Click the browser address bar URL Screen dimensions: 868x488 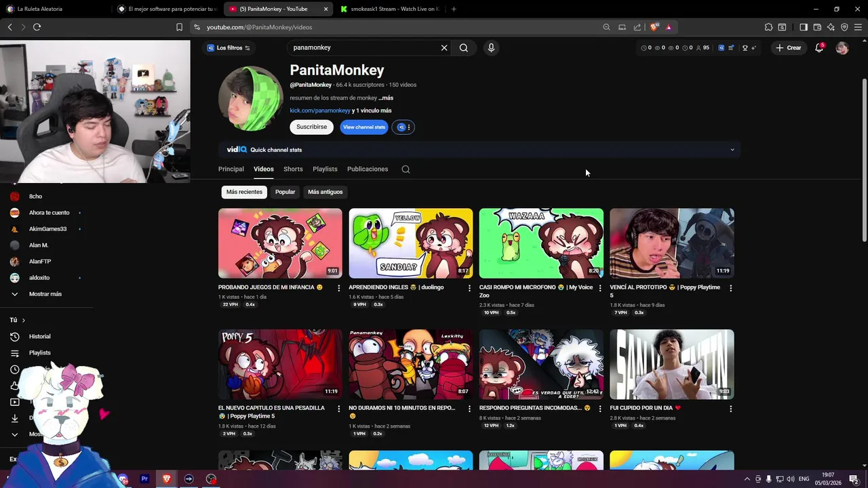click(259, 27)
